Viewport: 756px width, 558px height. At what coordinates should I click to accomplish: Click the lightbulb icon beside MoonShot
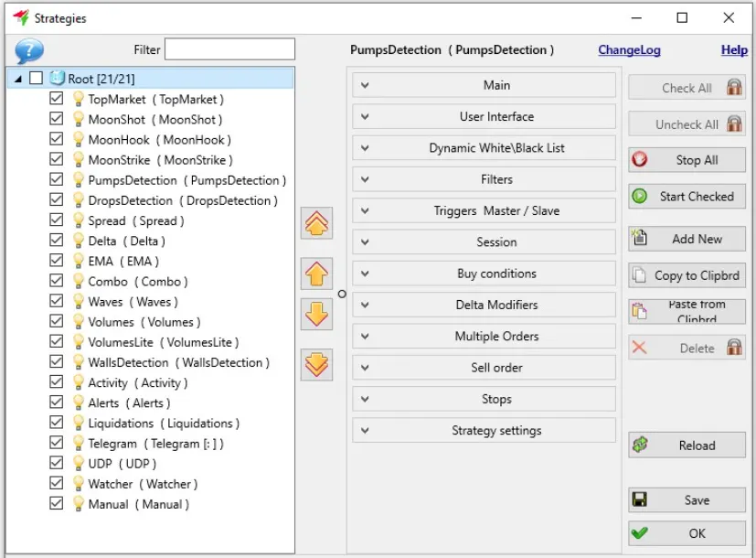coord(78,119)
